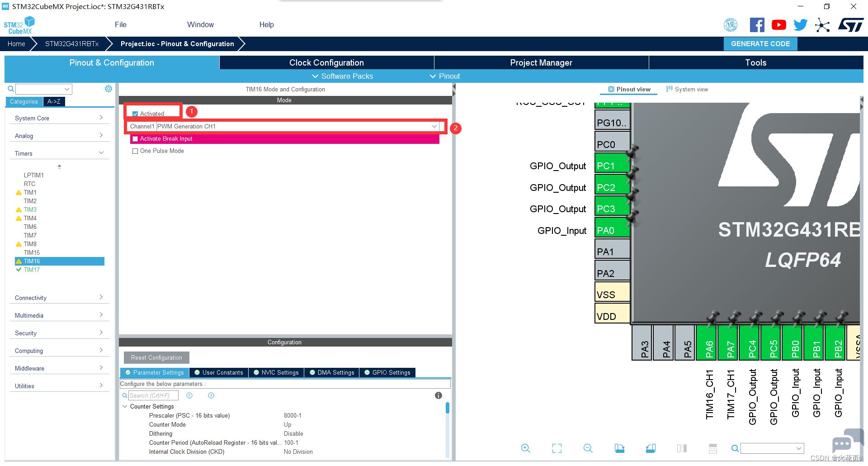This screenshot has height=466, width=868.
Task: Click the pin search magnifier icon
Action: [x=735, y=448]
